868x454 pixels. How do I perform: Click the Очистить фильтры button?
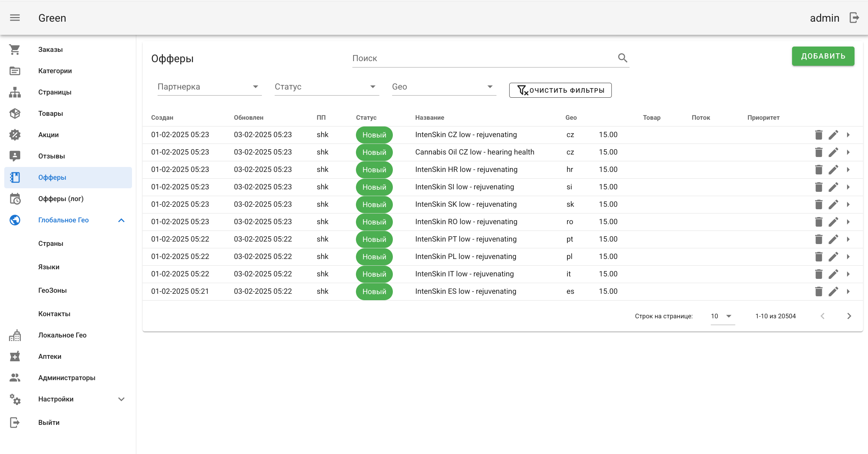[560, 90]
